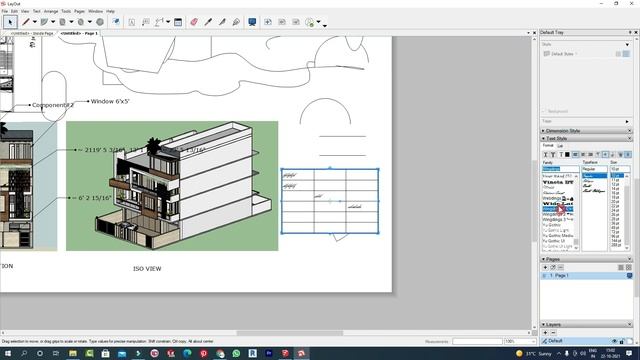The height and width of the screenshot is (360, 640).
Task: Select the Rectangle shape tool
Action: [62, 22]
